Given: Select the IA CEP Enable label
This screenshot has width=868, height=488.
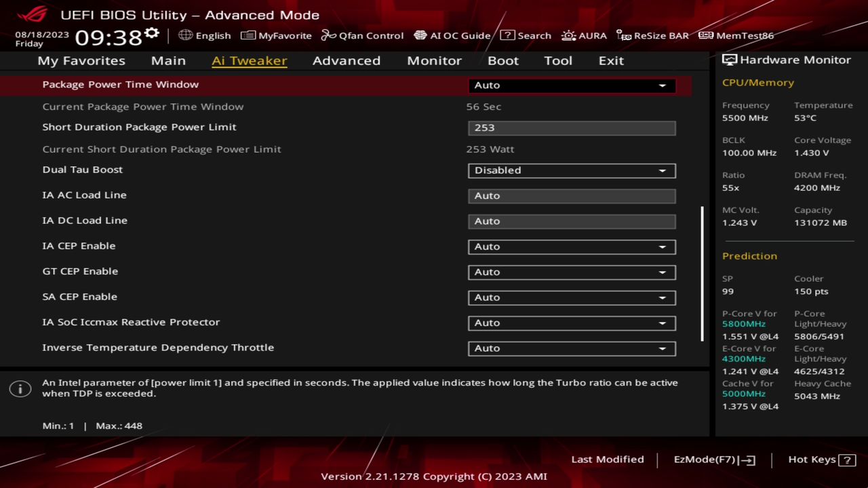Looking at the screenshot, I should [79, 246].
